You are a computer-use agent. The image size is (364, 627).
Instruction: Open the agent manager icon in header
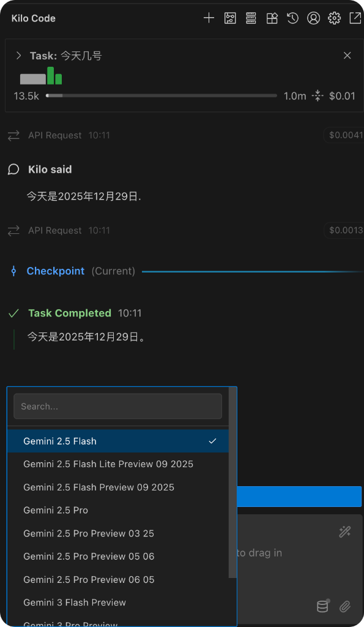coord(230,18)
